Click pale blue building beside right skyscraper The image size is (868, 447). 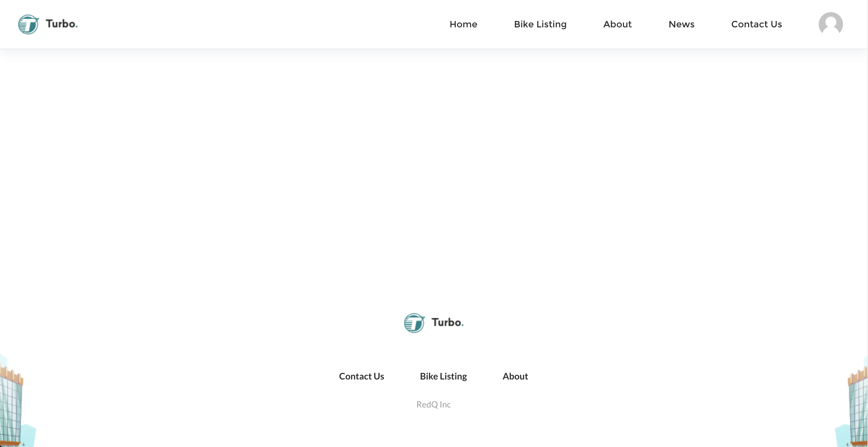click(x=842, y=436)
